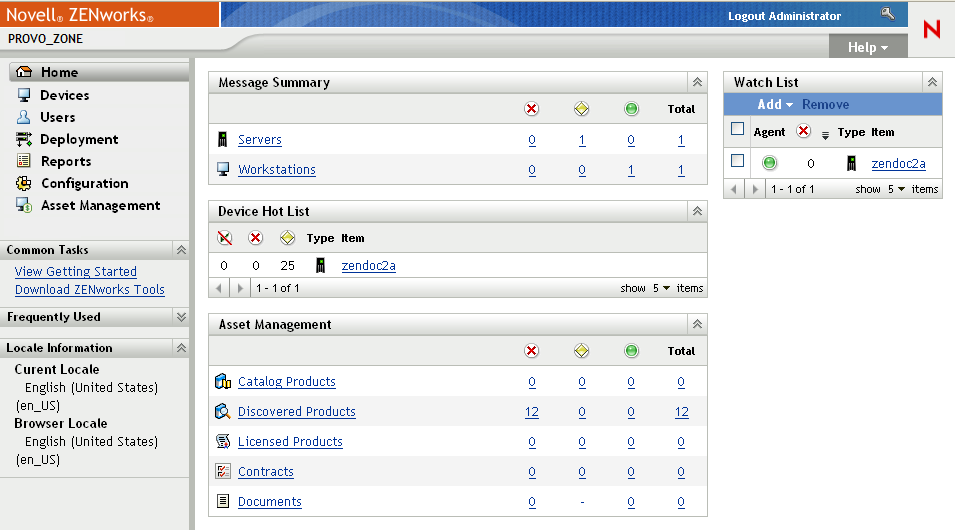Open the Servers link in Message Summary
Image resolution: width=955 pixels, height=530 pixels.
click(259, 140)
